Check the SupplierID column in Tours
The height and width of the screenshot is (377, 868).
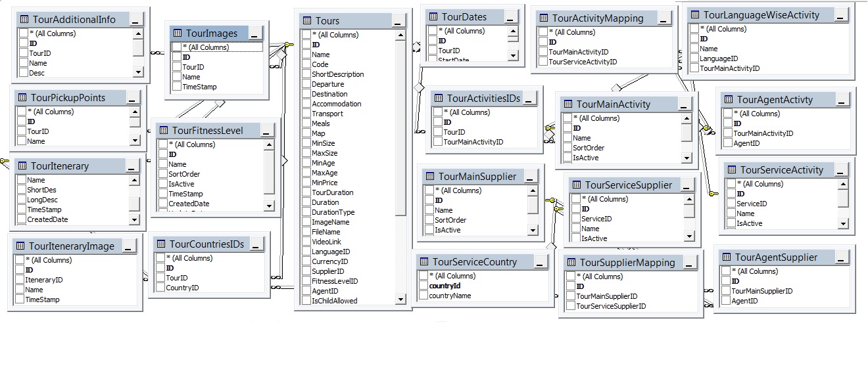tap(306, 271)
